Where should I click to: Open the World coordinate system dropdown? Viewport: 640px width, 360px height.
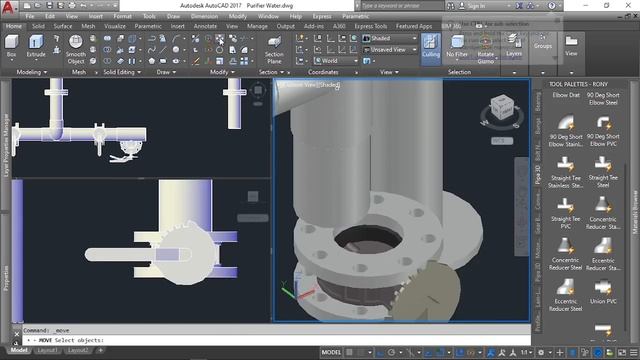(336, 61)
